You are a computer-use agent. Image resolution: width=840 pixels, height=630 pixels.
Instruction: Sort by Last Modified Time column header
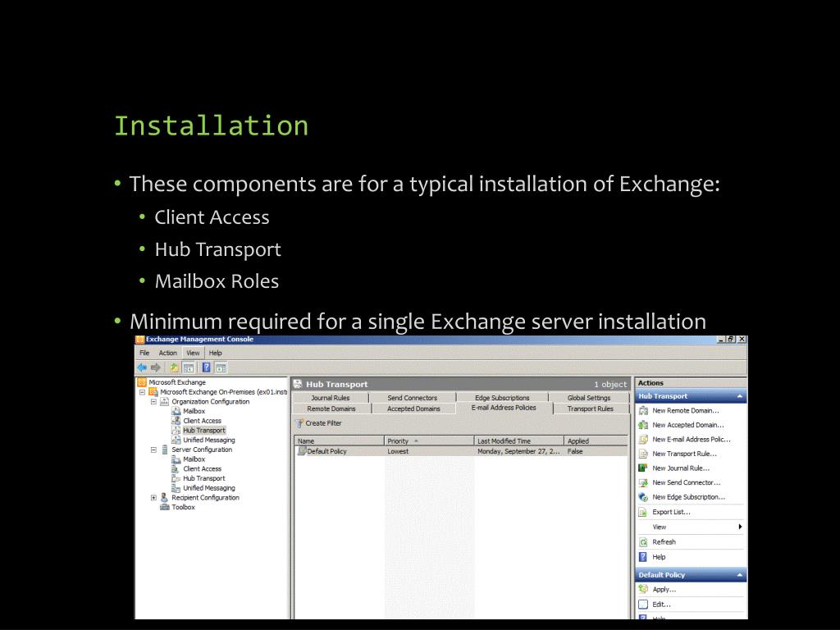pyautogui.click(x=519, y=441)
